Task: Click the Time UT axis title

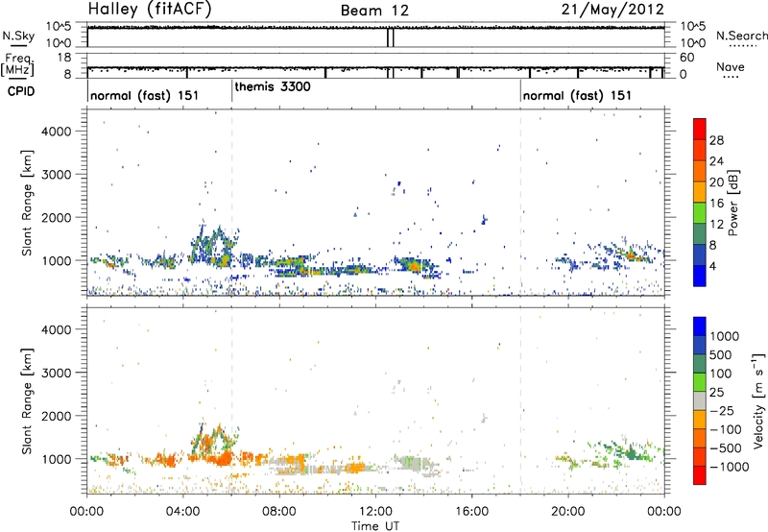Action: tap(375, 526)
